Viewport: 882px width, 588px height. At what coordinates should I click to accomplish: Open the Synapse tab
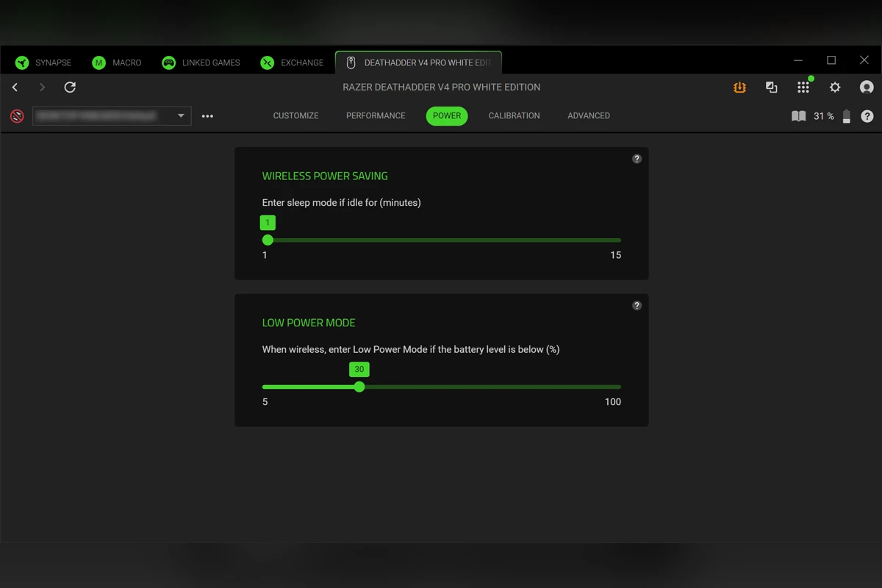click(x=43, y=62)
